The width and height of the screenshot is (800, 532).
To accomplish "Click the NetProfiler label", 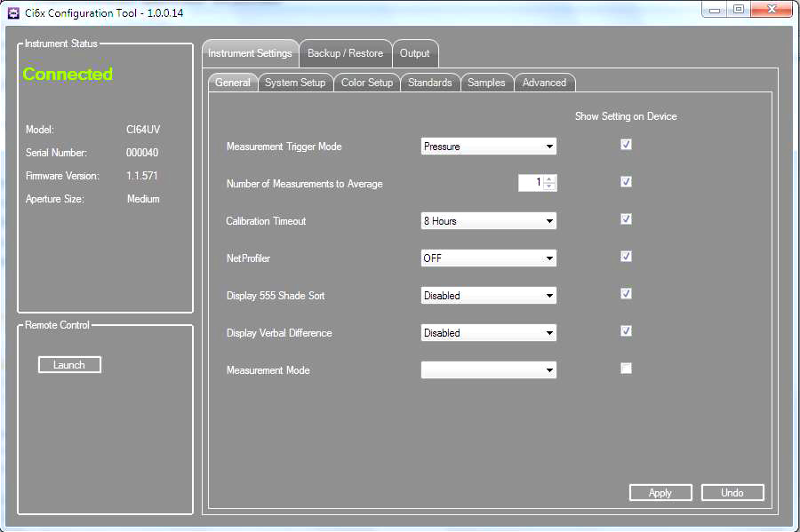I will point(249,258).
